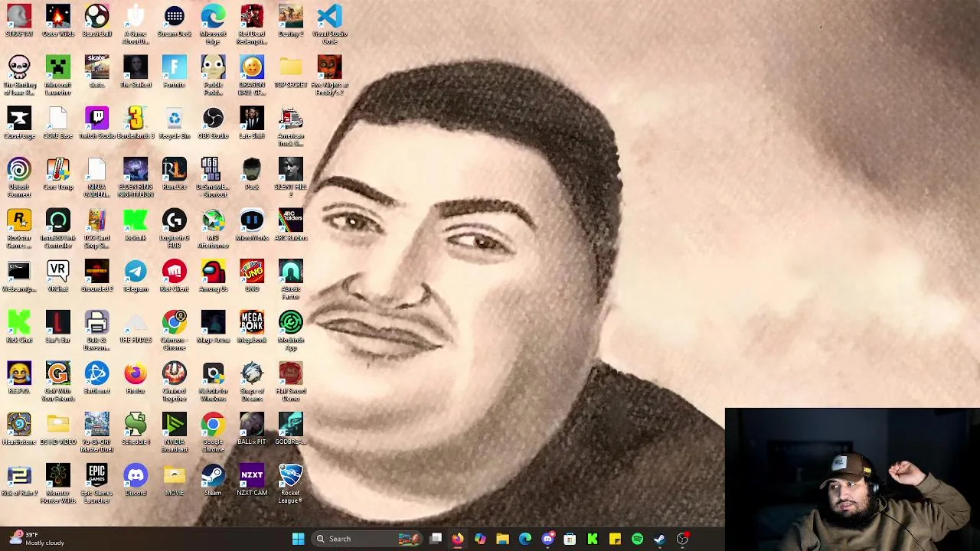
Task: Open the Recycle Bin
Action: (x=175, y=123)
